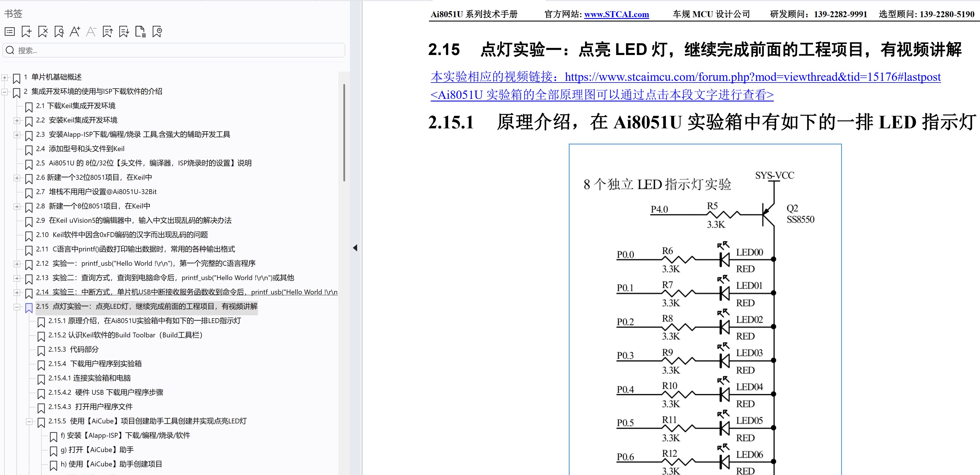Image resolution: width=980 pixels, height=475 pixels.
Task: Expand section 2.3 安装AIapp-ISP
Action: [x=17, y=135]
